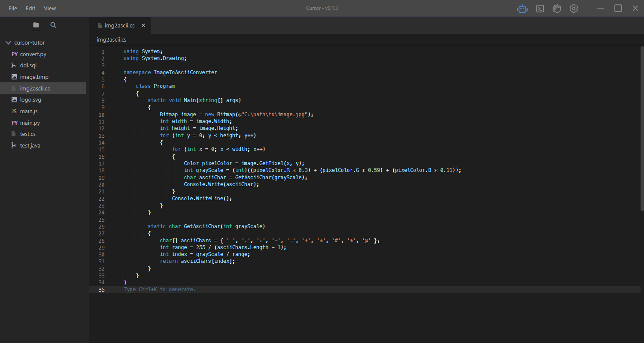Viewport: 644px width, 343px height.
Task: Switch to file explorer folder icon
Action: tap(36, 25)
